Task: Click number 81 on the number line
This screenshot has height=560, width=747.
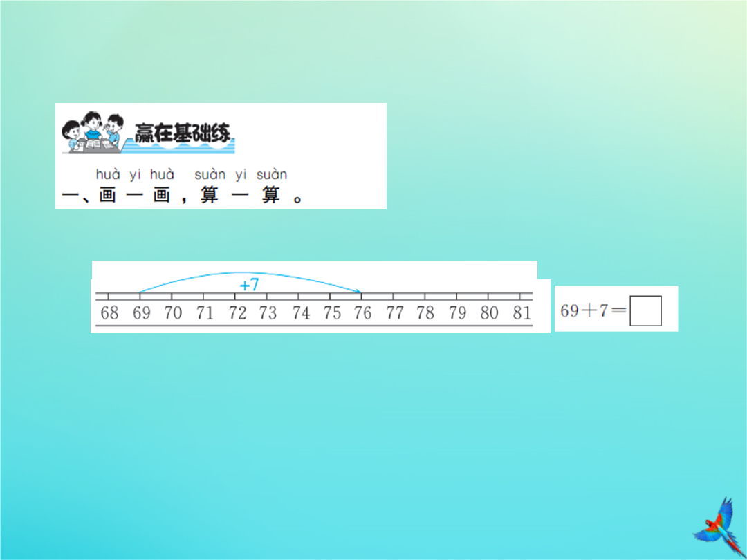Action: point(522,313)
